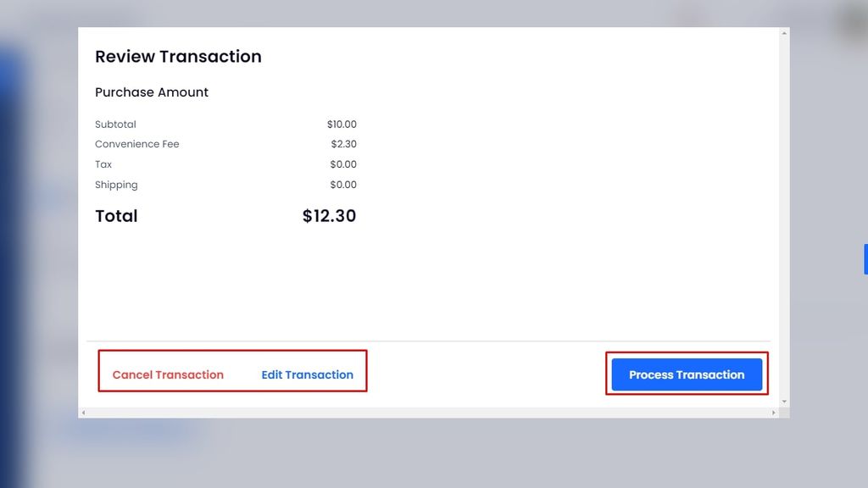
Task: Select the Convenience Fee label
Action: (137, 144)
